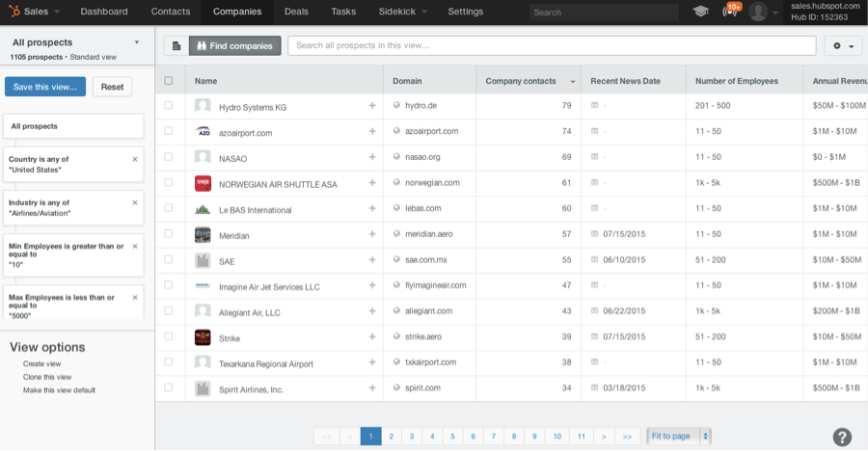Click the Create view link
Screen dimensions: 868x451
pos(42,364)
